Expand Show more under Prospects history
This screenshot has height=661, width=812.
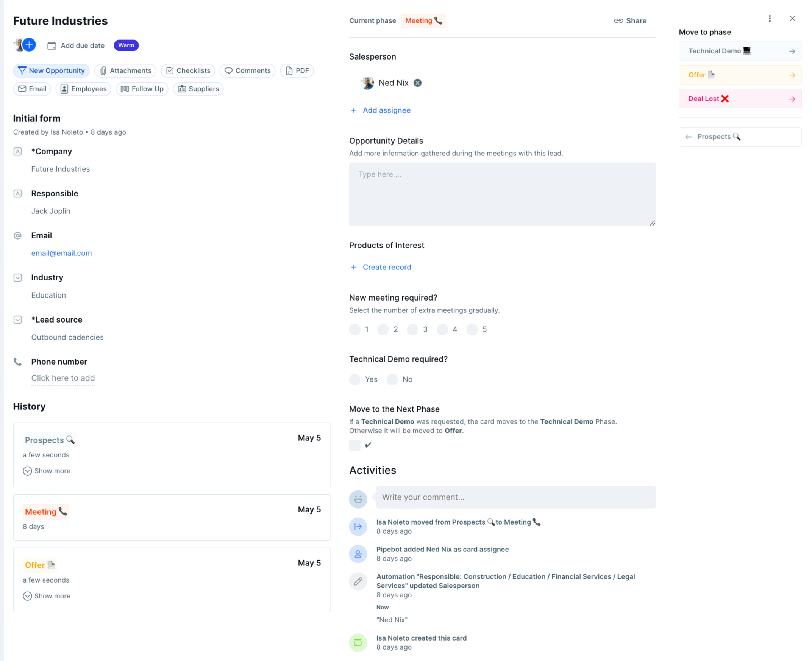47,471
